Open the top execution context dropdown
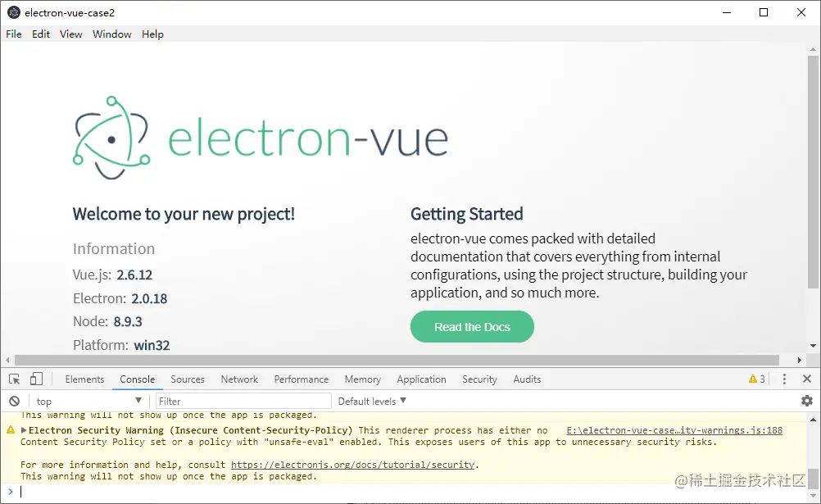 pyautogui.click(x=88, y=401)
